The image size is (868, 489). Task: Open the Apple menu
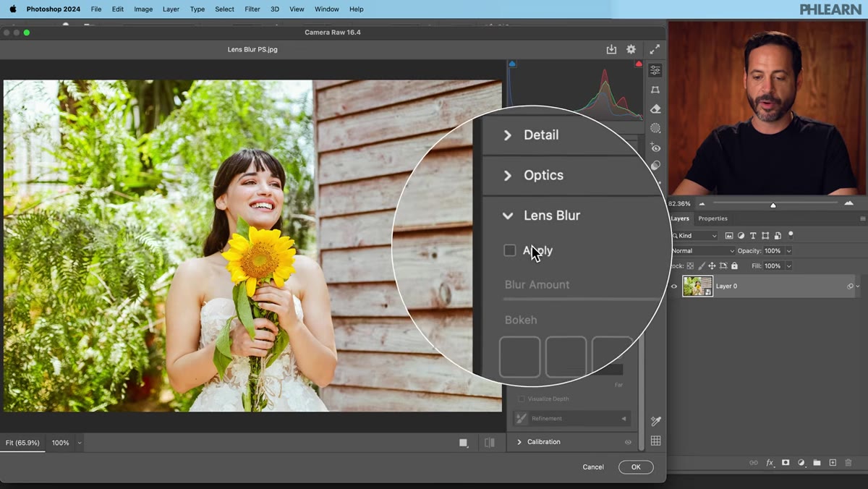[12, 9]
